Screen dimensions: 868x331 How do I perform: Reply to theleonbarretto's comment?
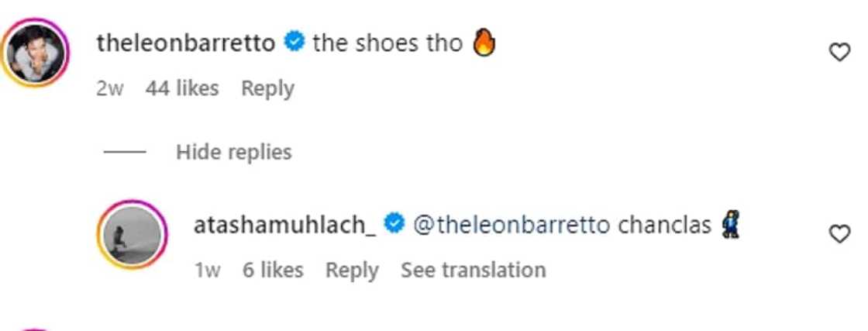267,88
